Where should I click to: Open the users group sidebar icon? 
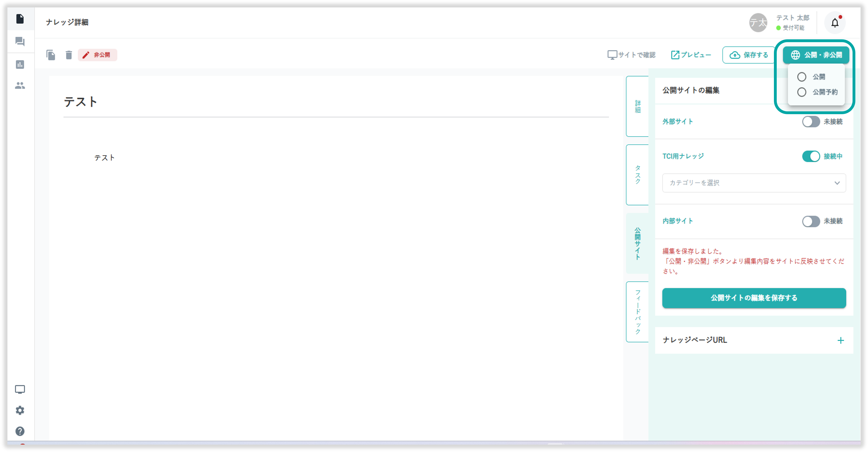(x=20, y=86)
